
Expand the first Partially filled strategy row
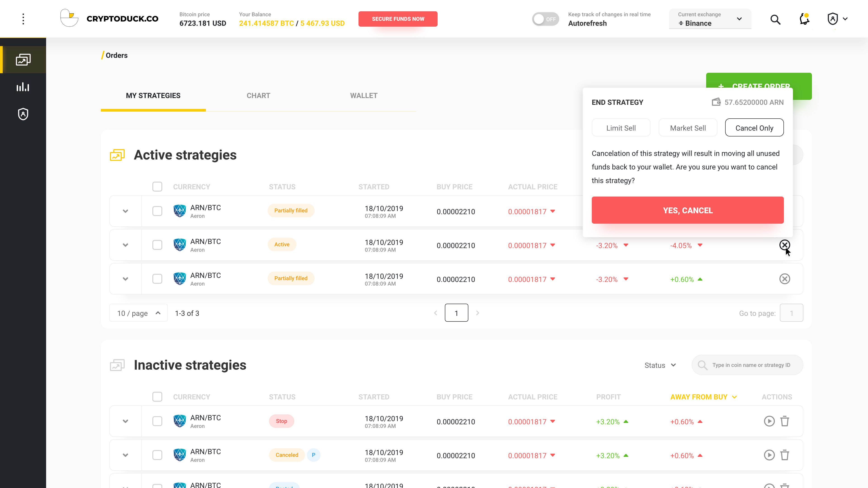(x=125, y=211)
